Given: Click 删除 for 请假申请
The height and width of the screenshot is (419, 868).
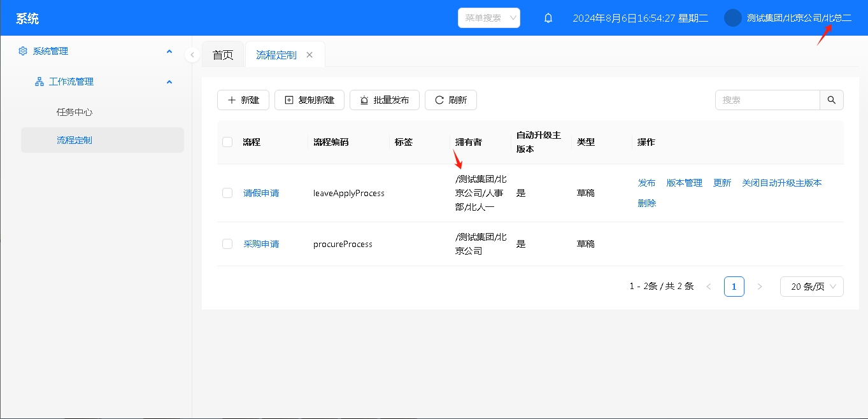Looking at the screenshot, I should [647, 203].
